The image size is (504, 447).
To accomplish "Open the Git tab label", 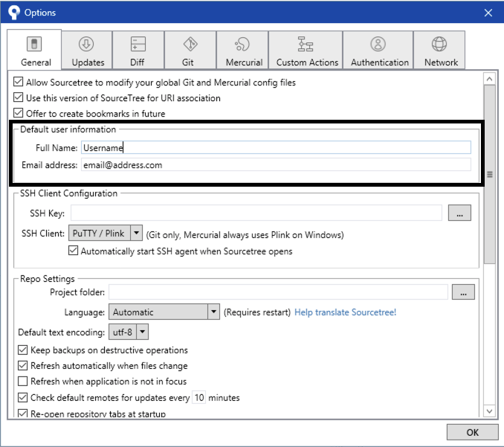I will click(188, 62).
